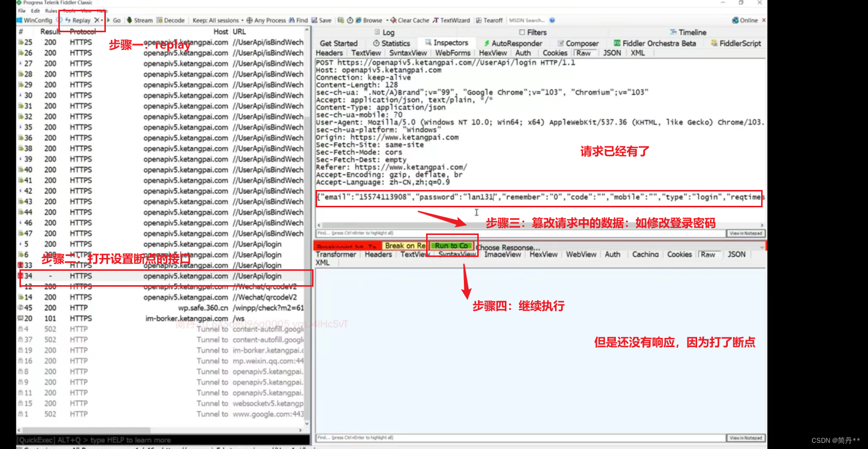Click the JSON request body text

point(540,197)
